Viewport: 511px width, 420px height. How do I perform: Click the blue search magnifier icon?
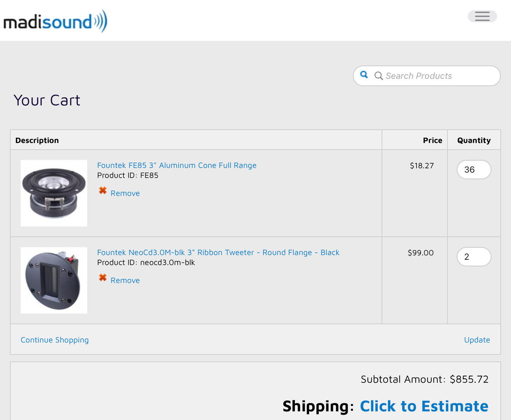tap(364, 75)
